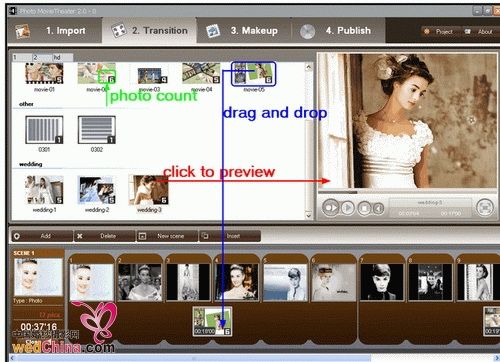Click the Add button

(x=42, y=236)
